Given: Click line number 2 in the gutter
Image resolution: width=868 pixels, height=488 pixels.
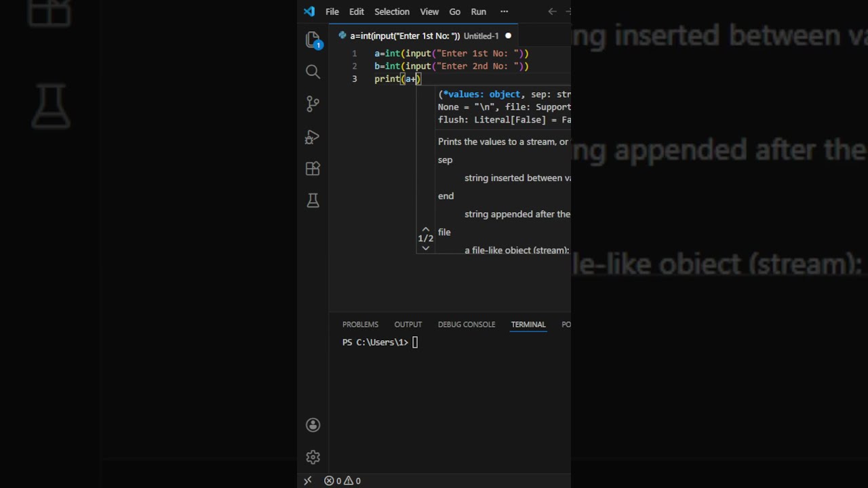Looking at the screenshot, I should [354, 66].
